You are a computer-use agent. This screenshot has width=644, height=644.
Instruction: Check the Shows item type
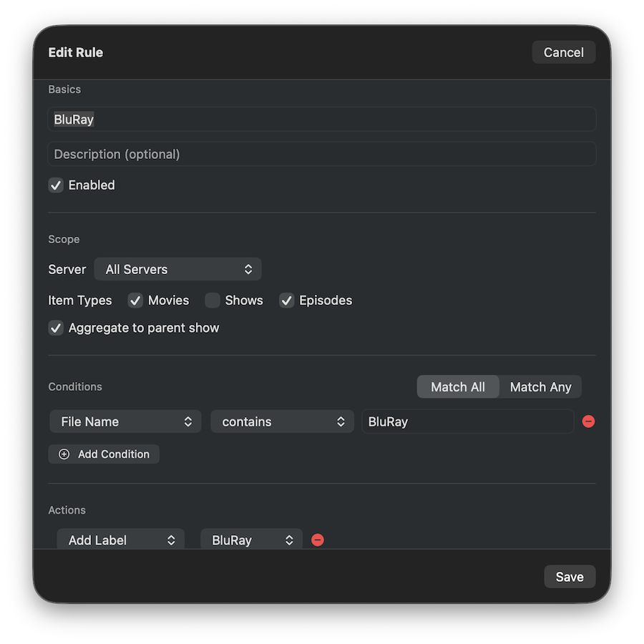click(213, 301)
